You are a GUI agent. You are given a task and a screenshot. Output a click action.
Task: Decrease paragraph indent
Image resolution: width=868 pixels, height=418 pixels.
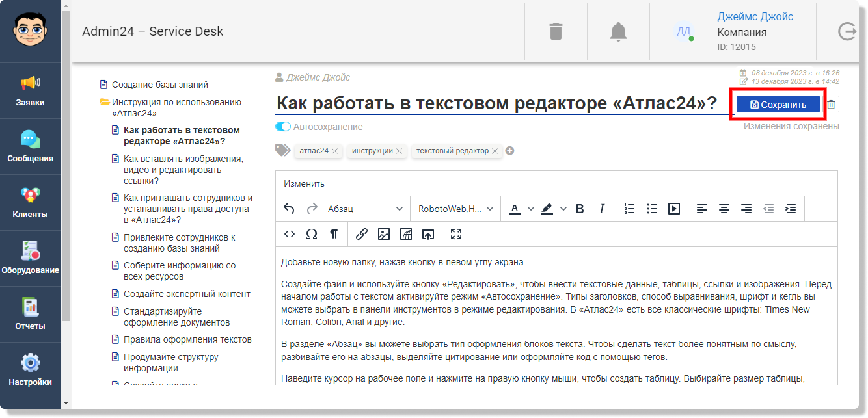pos(768,209)
